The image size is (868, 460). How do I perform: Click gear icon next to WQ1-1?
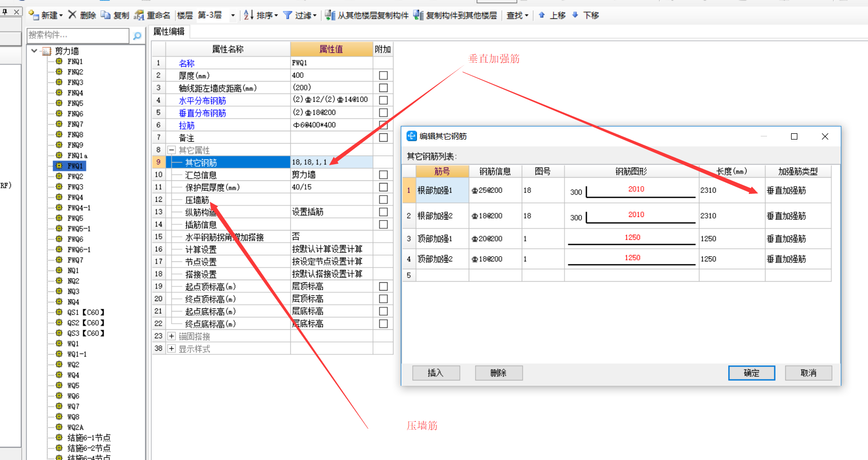coord(59,354)
